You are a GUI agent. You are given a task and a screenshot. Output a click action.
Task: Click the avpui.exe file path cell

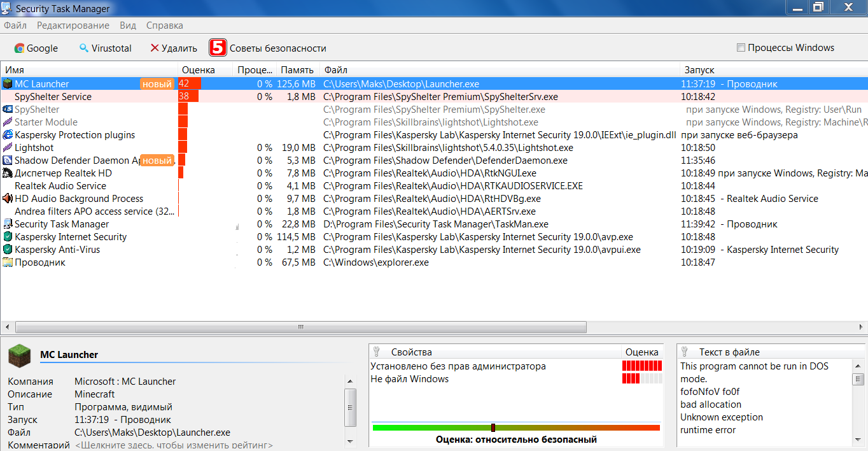(482, 249)
